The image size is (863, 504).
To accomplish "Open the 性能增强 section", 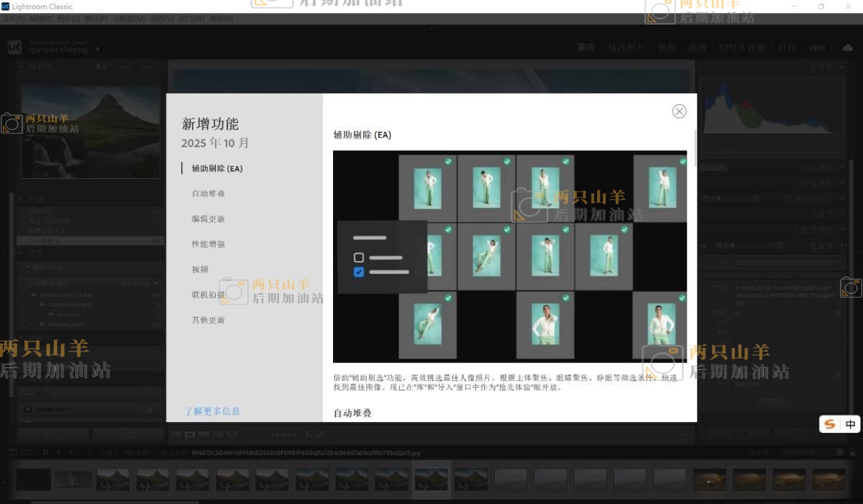I will coord(208,244).
